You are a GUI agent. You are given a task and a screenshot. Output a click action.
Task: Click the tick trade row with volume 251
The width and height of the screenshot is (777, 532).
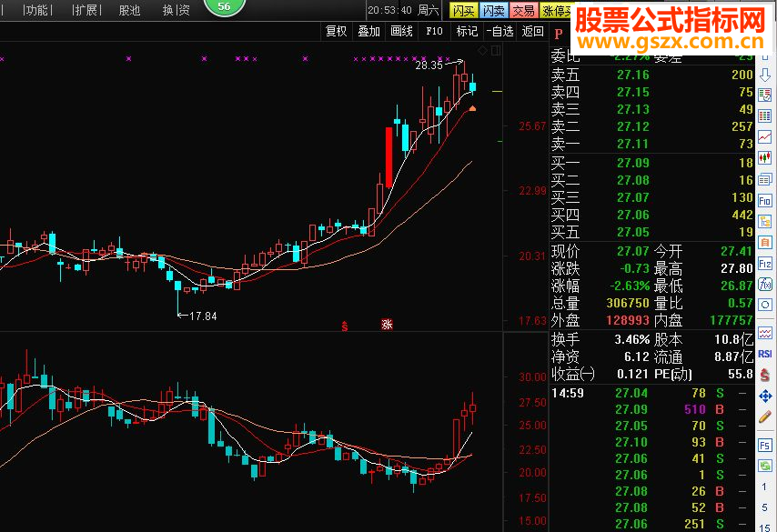(x=651, y=524)
